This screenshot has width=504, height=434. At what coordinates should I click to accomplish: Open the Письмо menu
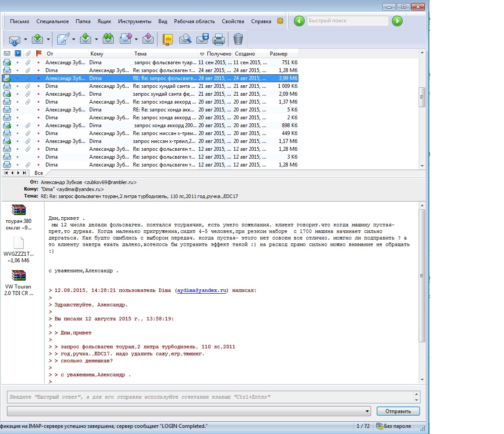coord(20,21)
